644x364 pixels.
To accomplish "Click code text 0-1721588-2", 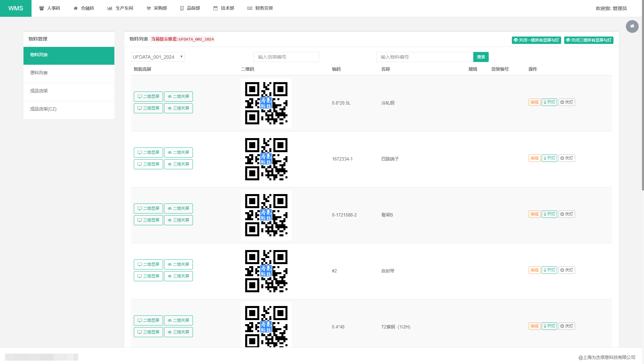I will pyautogui.click(x=344, y=215).
